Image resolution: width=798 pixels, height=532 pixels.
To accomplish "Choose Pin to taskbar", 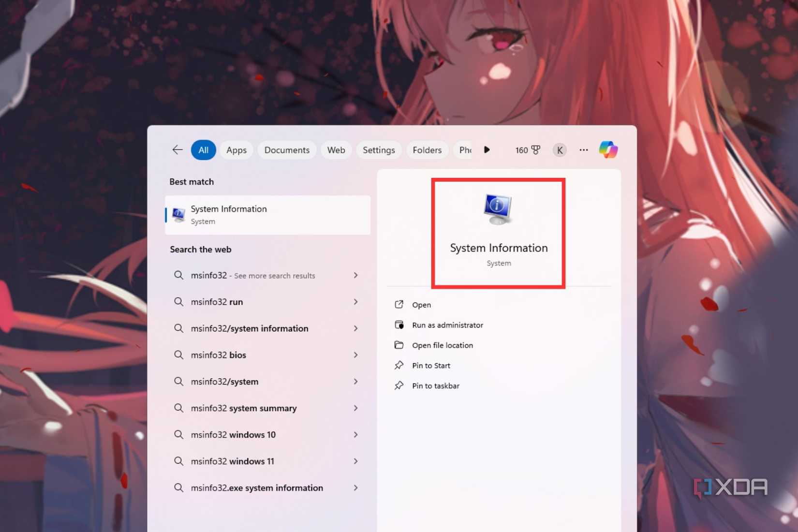I will (436, 386).
